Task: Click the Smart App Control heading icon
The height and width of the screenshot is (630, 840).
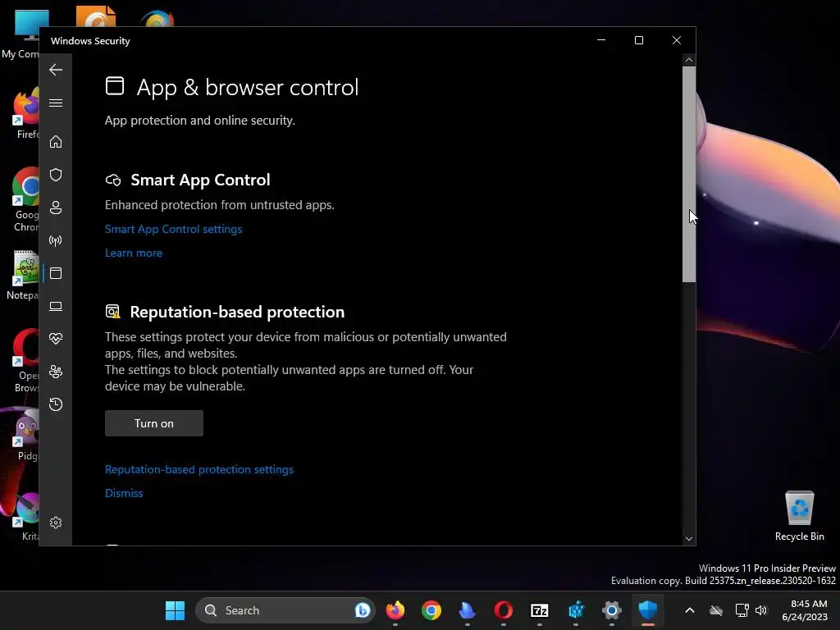Action: pos(113,180)
